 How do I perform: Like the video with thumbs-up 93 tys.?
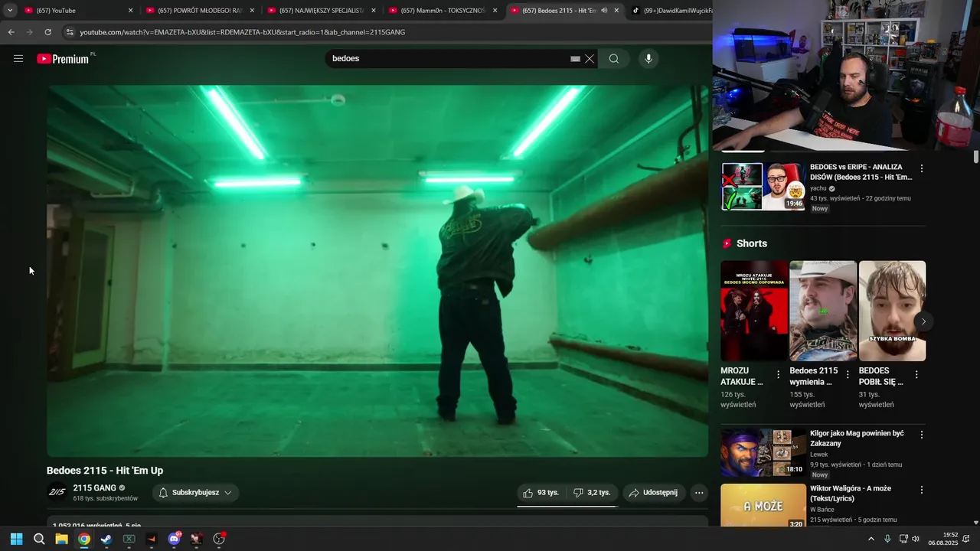click(x=542, y=493)
